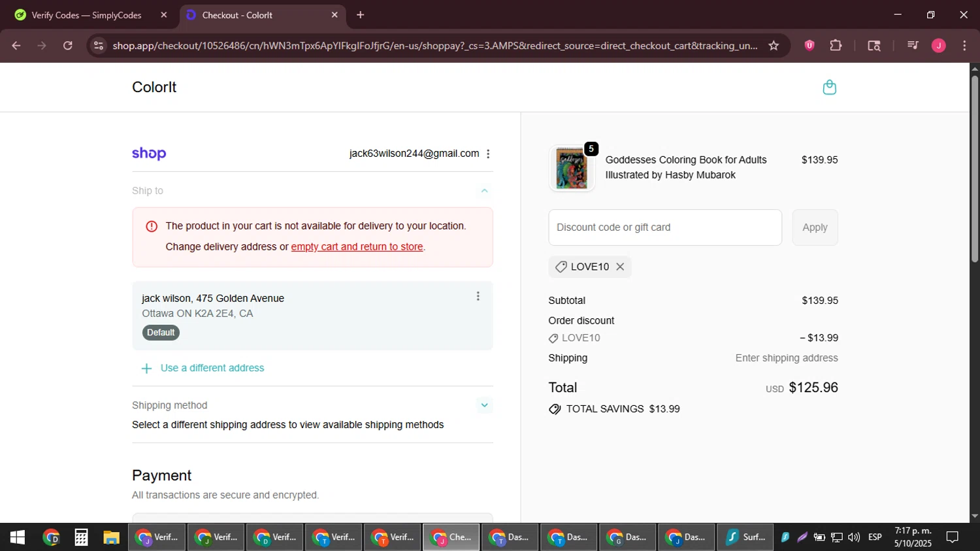
Task: Reload the checkout page
Action: (x=68, y=46)
